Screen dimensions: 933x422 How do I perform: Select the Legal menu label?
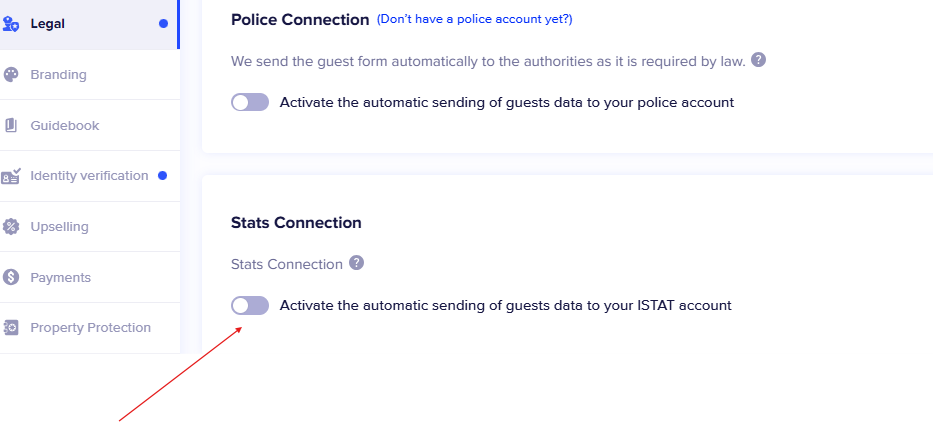(47, 24)
